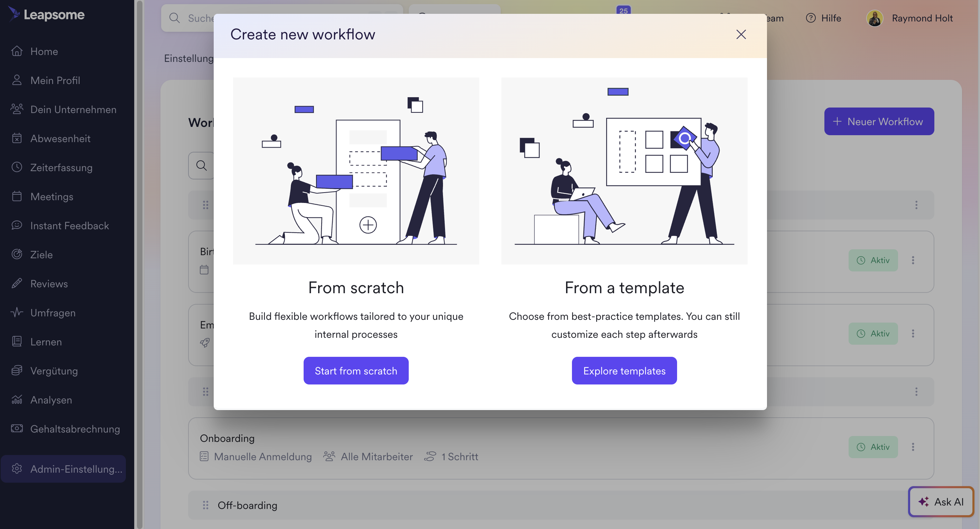This screenshot has height=529, width=980.
Task: Open the Lernen menu item
Action: tap(46, 342)
